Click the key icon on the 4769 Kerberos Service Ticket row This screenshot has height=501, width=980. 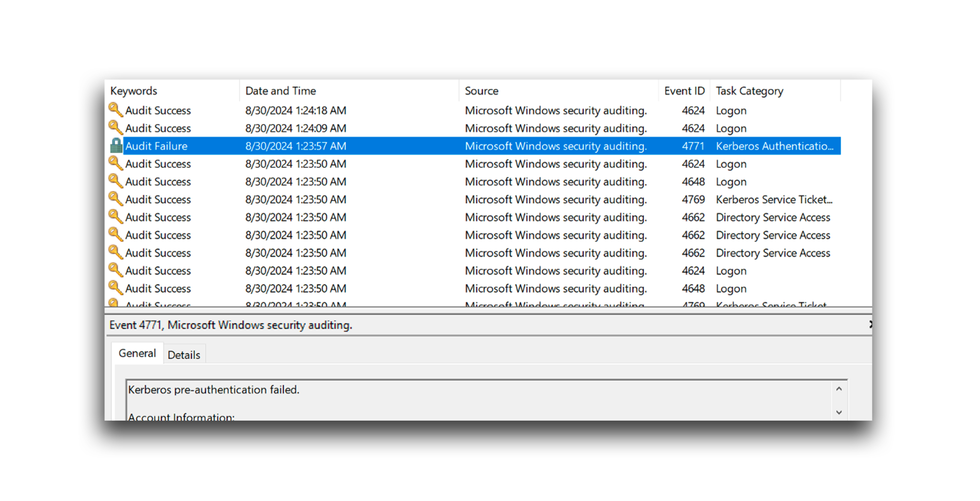pos(115,199)
